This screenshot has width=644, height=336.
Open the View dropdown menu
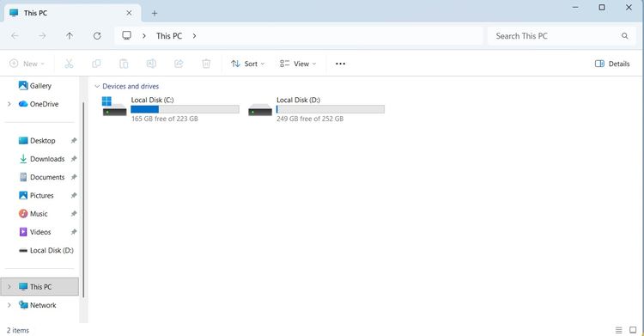click(x=298, y=64)
